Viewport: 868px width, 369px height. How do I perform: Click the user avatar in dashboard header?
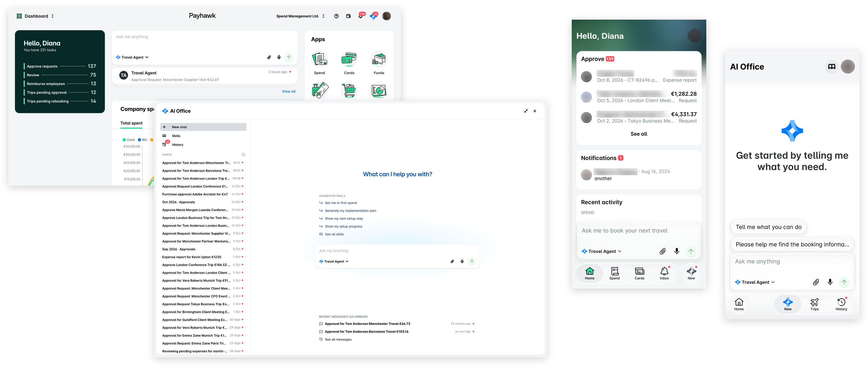coord(386,16)
